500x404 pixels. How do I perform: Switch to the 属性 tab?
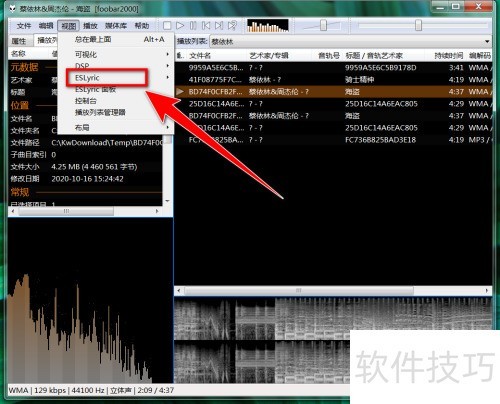[19, 41]
